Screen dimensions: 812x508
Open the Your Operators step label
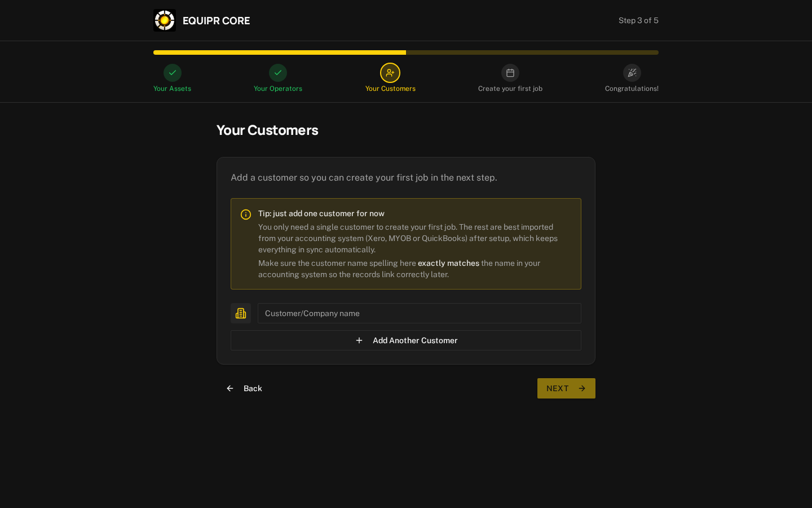[278, 89]
